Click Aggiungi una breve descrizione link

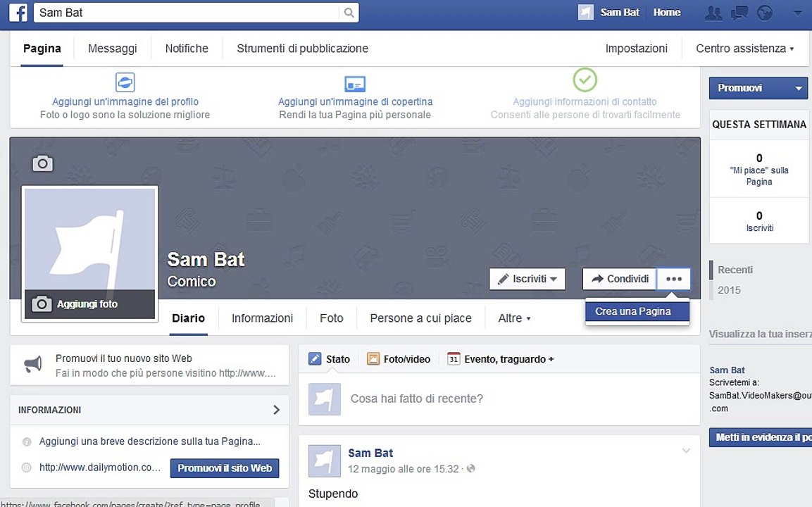[150, 442]
